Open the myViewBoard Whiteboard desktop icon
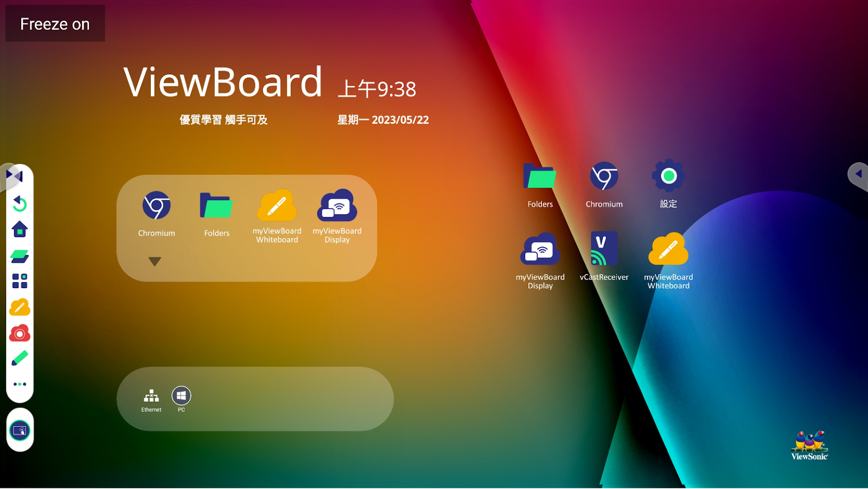 (x=668, y=250)
